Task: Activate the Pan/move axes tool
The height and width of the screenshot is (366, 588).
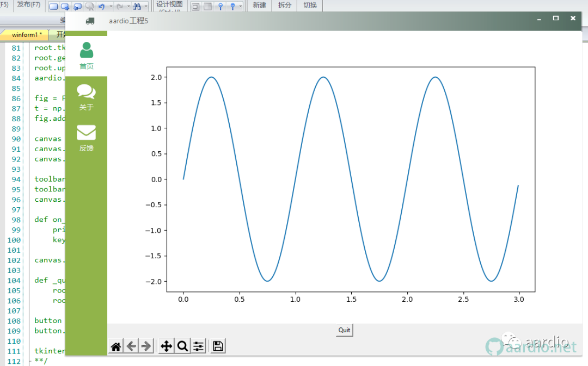Action: 167,346
